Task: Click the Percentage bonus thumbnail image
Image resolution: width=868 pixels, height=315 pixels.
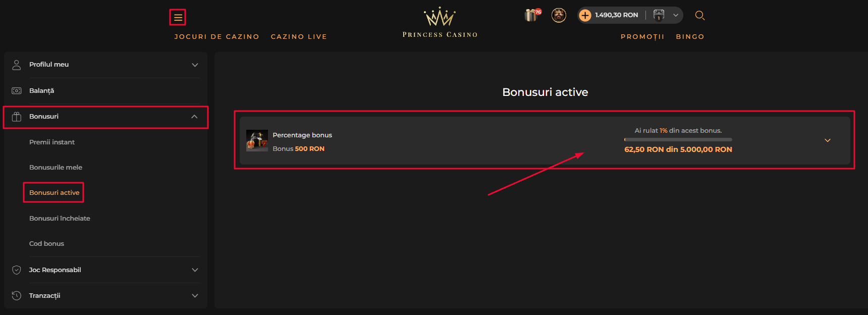Action: point(257,141)
